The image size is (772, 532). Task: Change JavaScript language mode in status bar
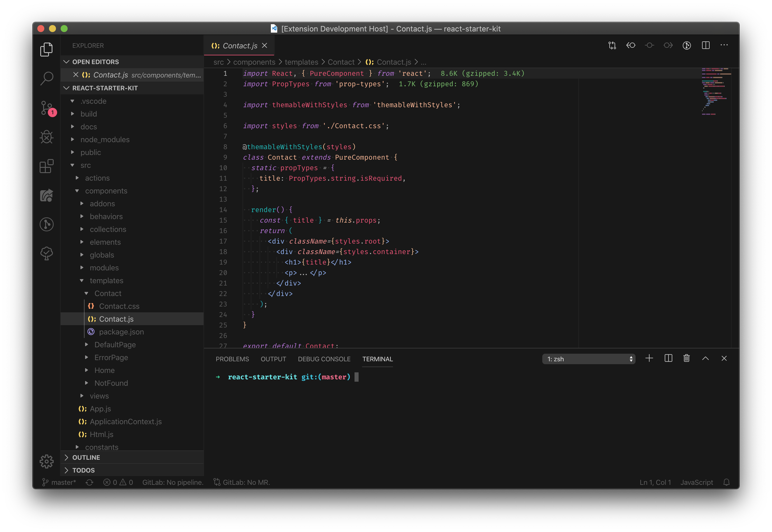pos(696,482)
